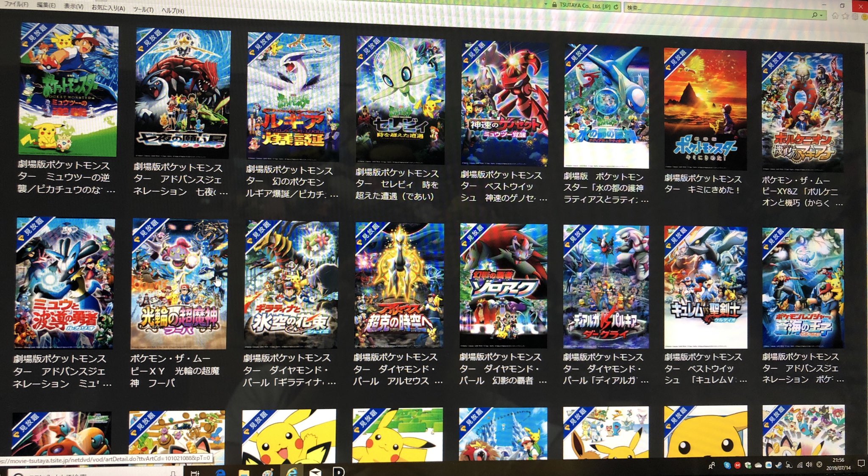Open the ミュウと波導の勇者 ルカリオ poster
Viewport: 868px width, 476px height.
64,283
